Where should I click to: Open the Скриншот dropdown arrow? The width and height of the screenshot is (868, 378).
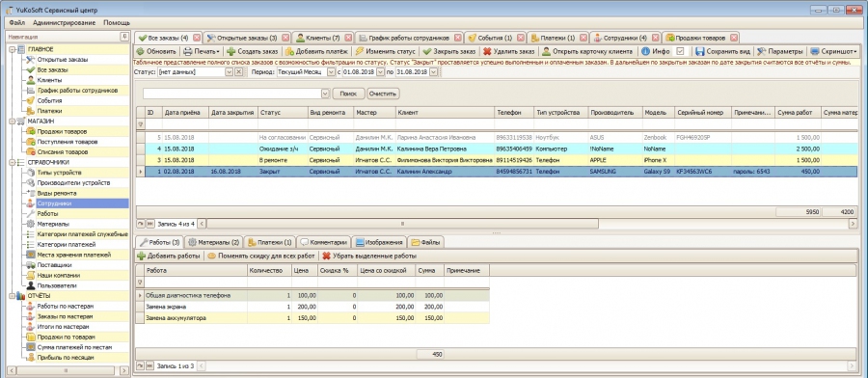[x=855, y=51]
